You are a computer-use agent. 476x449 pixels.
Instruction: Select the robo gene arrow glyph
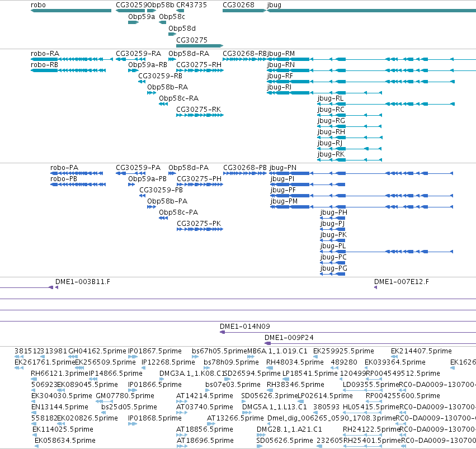pyautogui.click(x=71, y=11)
